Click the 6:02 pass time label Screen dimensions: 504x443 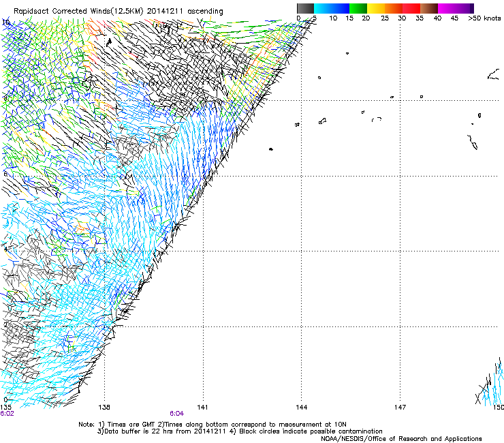(x=7, y=414)
